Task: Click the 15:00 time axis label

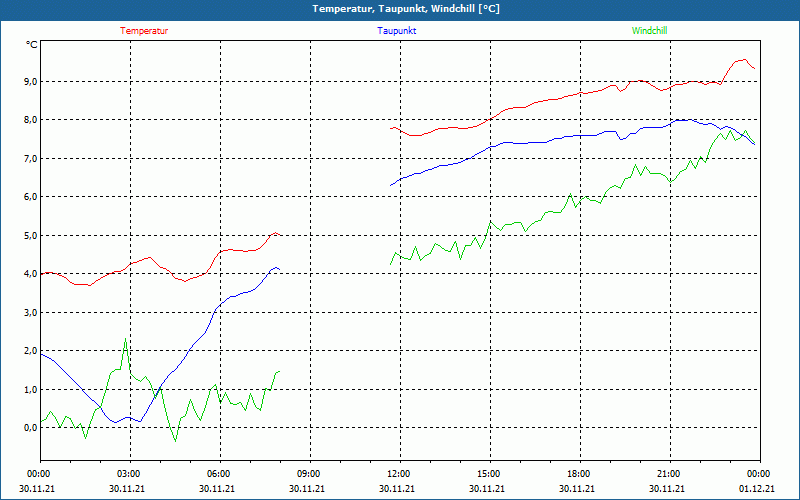Action: [488, 474]
